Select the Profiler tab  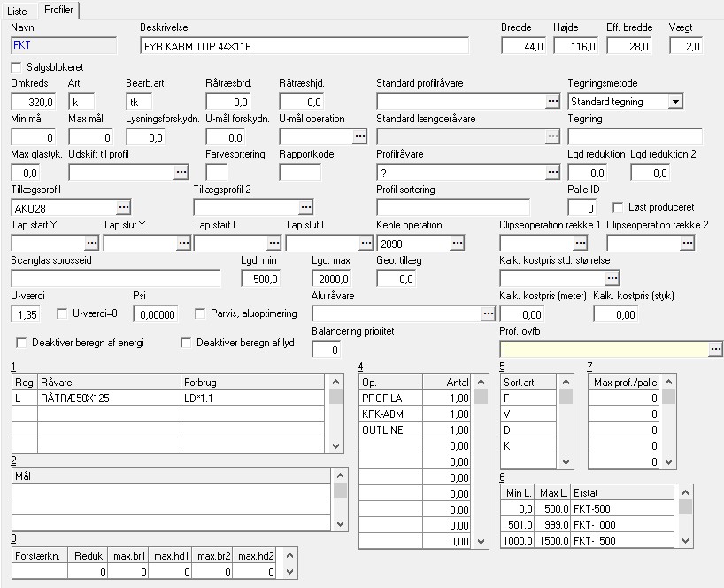(59, 11)
